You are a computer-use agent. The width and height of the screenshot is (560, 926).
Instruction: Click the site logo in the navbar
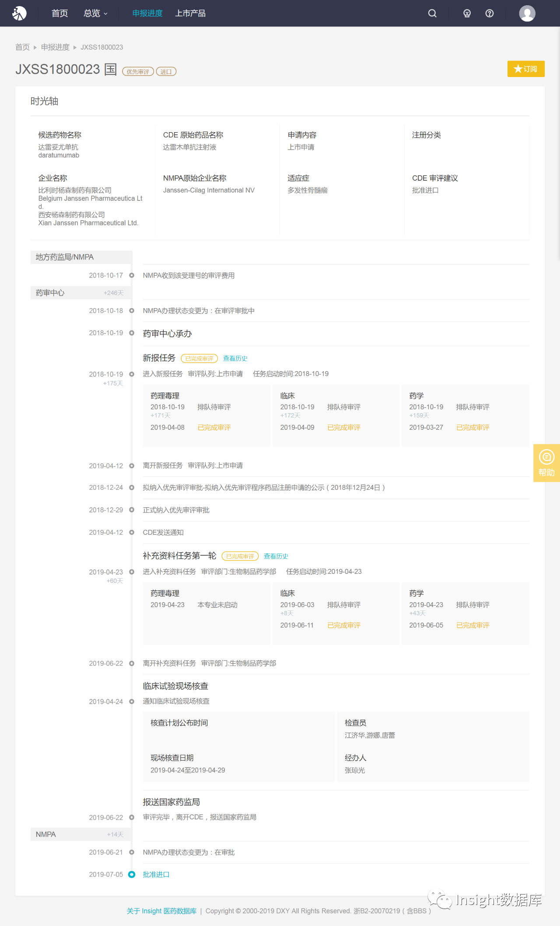click(19, 13)
